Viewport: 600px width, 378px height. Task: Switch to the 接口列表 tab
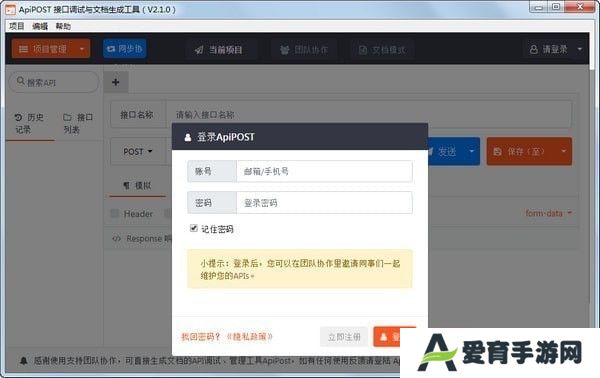(x=78, y=123)
